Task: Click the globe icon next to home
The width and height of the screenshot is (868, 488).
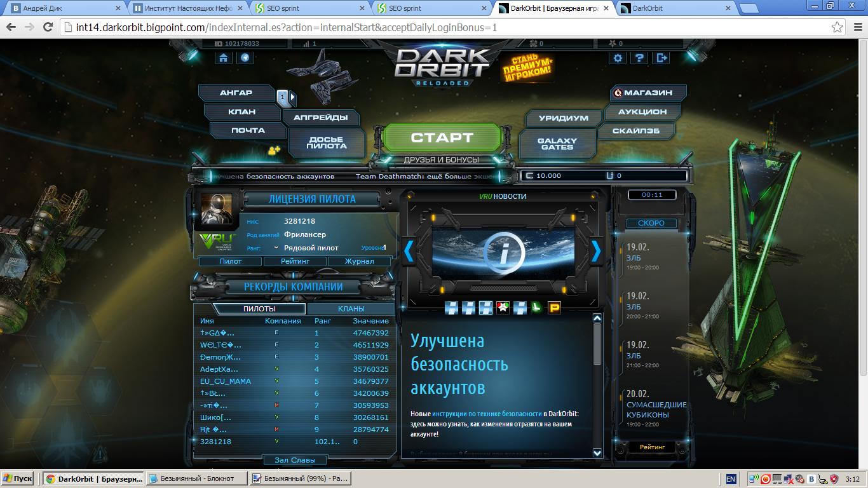Action: coord(245,58)
